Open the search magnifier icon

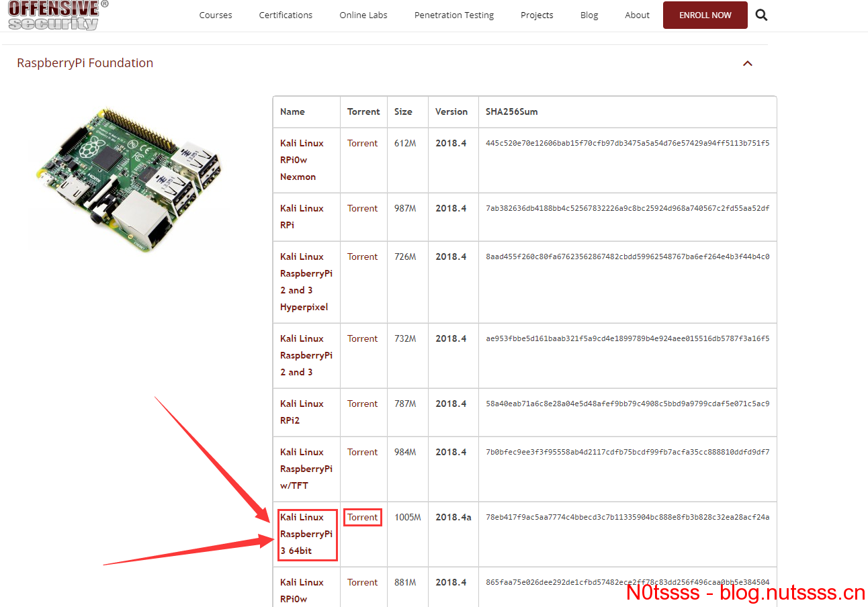761,15
